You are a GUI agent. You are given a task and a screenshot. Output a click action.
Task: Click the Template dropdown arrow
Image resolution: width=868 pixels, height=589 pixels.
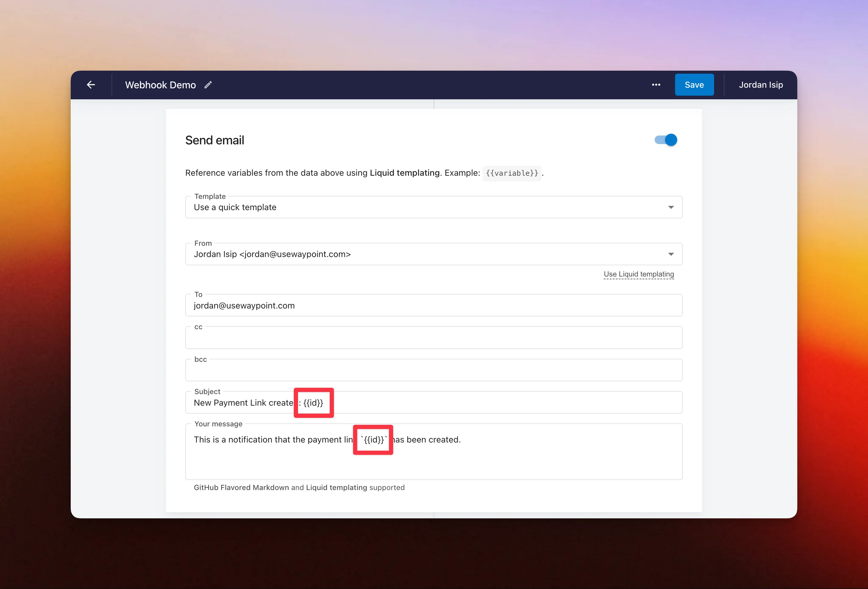click(x=671, y=207)
